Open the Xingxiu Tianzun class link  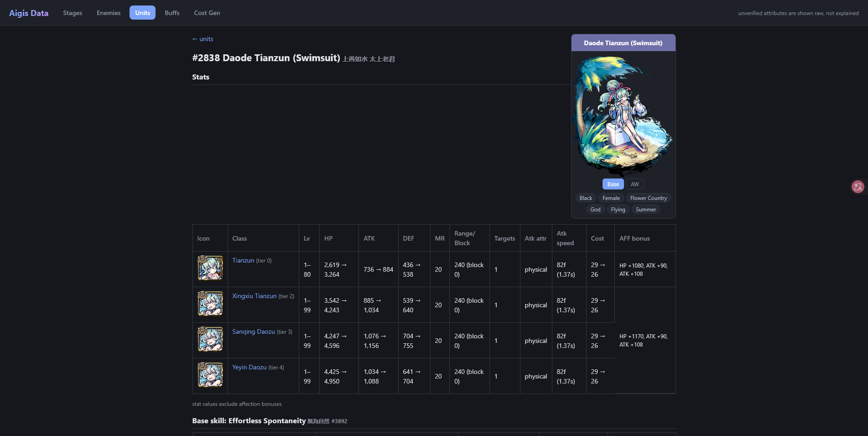point(255,296)
